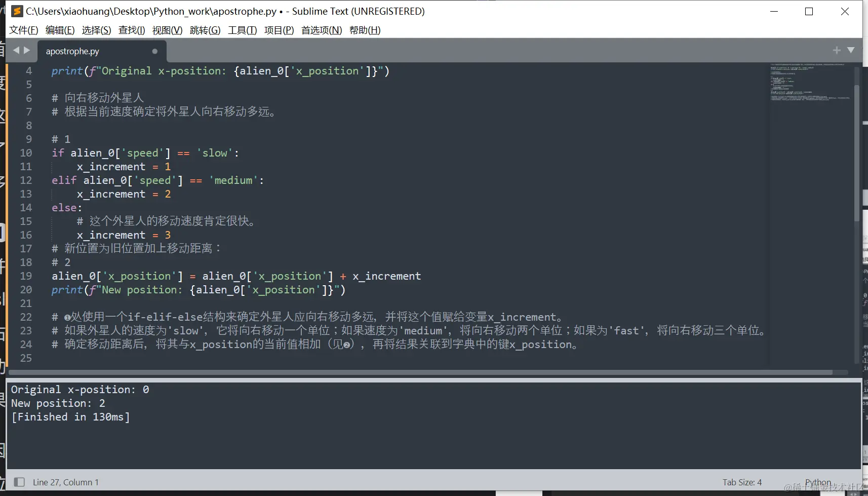
Task: Click the comment '# 向右移动外星人'
Action: 98,98
